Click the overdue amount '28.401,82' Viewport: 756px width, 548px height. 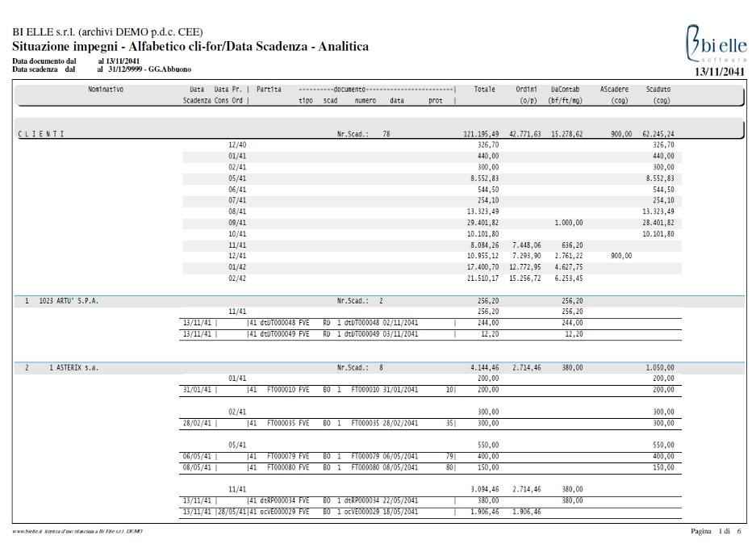coord(658,223)
